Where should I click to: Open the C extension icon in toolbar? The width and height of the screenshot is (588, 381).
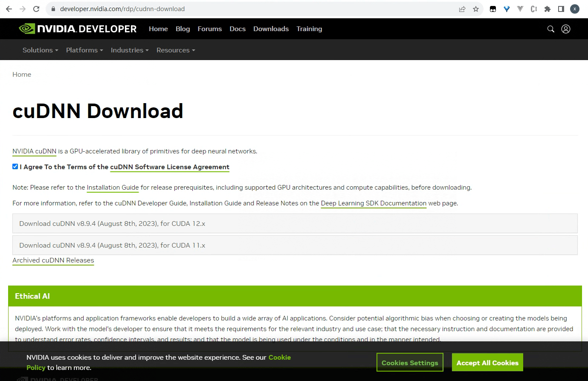(534, 9)
